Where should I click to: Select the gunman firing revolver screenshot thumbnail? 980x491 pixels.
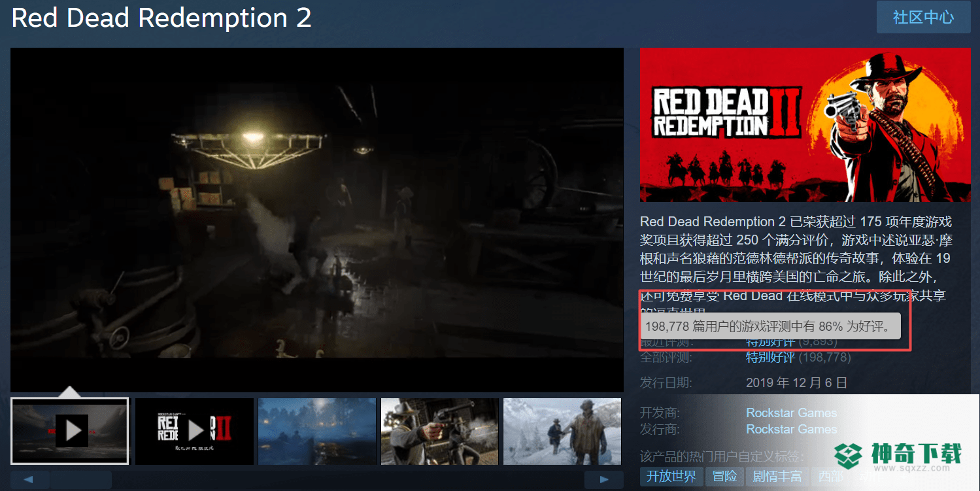tap(440, 432)
